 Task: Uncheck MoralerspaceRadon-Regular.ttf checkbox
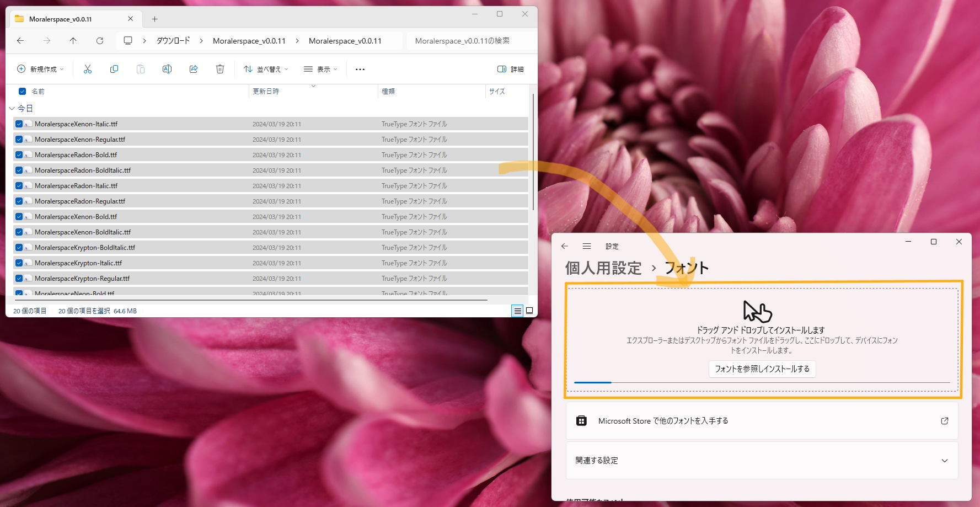click(19, 201)
